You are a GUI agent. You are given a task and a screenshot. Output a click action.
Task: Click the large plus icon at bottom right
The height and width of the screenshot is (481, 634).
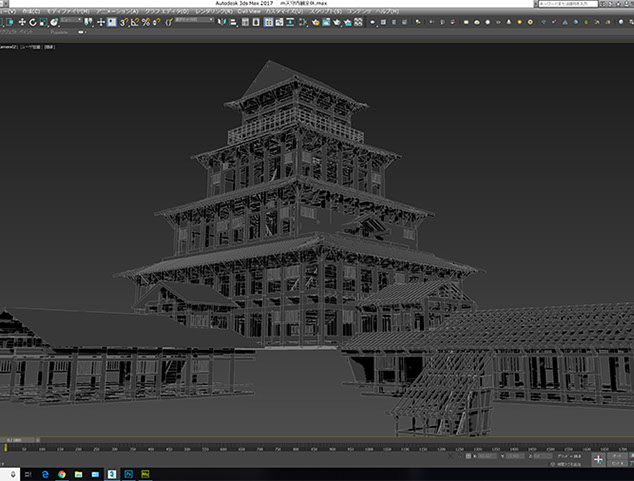(x=598, y=459)
